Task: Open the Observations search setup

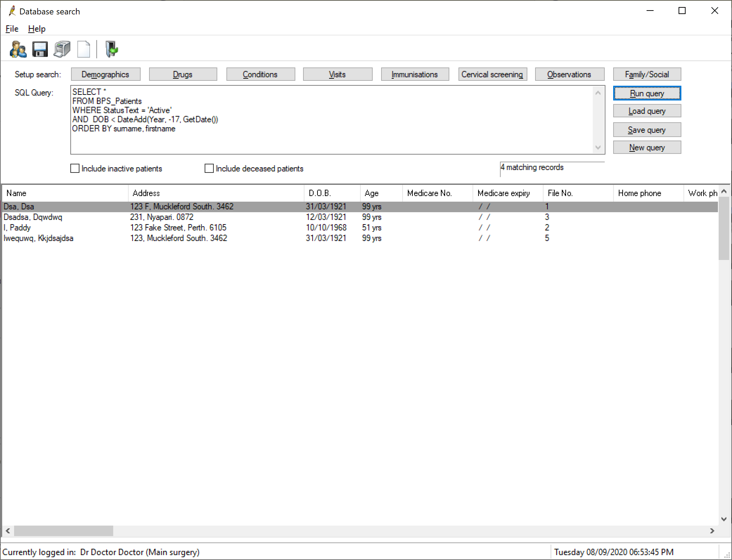Action: pyautogui.click(x=570, y=74)
